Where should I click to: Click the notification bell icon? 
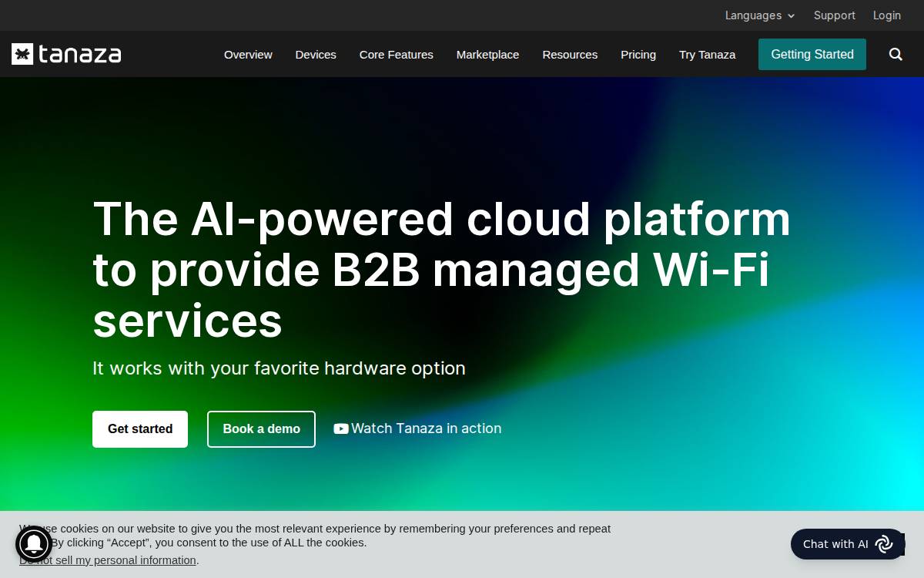(34, 544)
